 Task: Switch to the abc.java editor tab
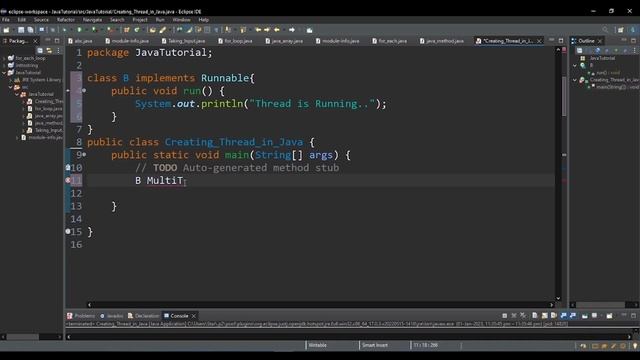click(81, 41)
